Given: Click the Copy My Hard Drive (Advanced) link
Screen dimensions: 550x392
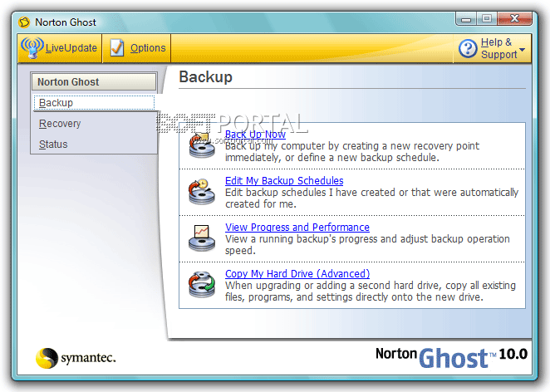Looking at the screenshot, I should [x=297, y=273].
